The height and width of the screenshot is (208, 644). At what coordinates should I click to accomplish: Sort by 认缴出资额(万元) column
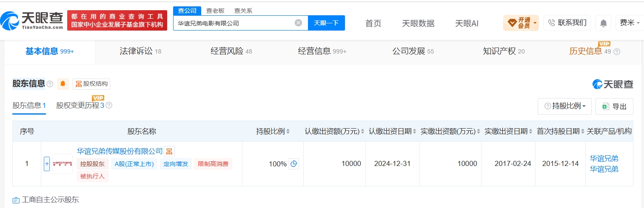[334, 131]
